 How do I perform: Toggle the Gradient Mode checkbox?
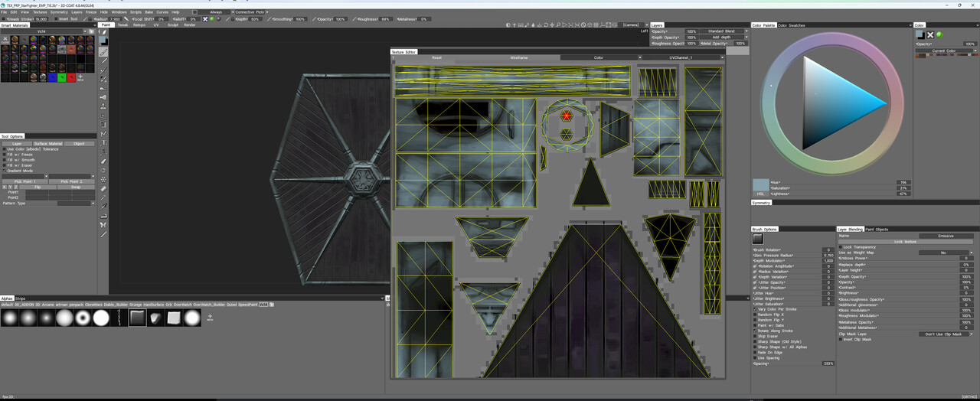pyautogui.click(x=4, y=171)
